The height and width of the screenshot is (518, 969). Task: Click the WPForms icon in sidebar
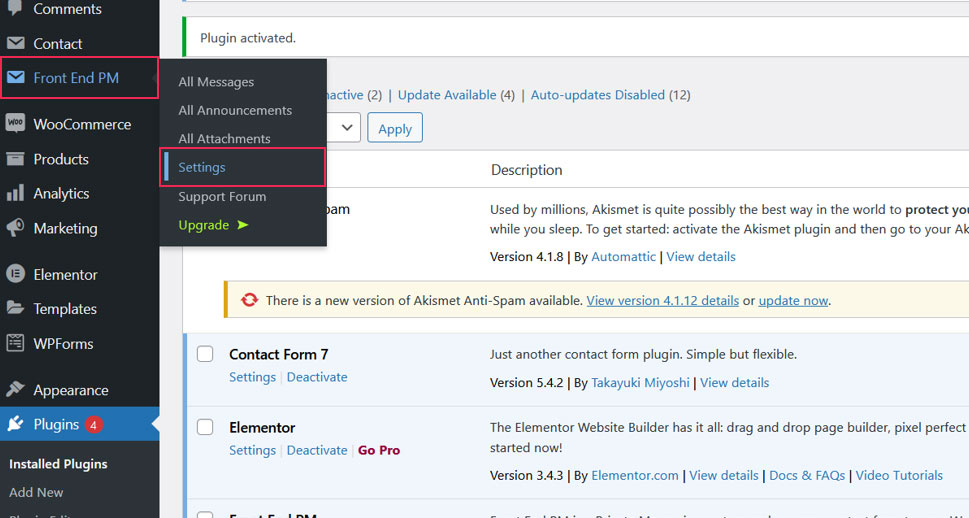point(15,343)
